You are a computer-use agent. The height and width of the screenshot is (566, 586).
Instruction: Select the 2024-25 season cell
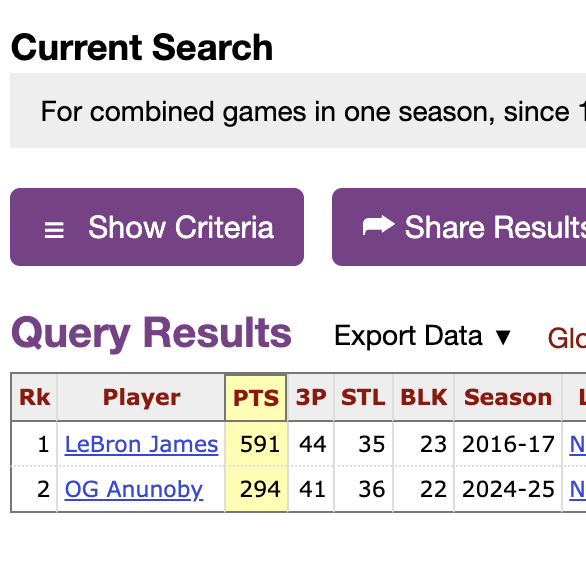tap(508, 489)
